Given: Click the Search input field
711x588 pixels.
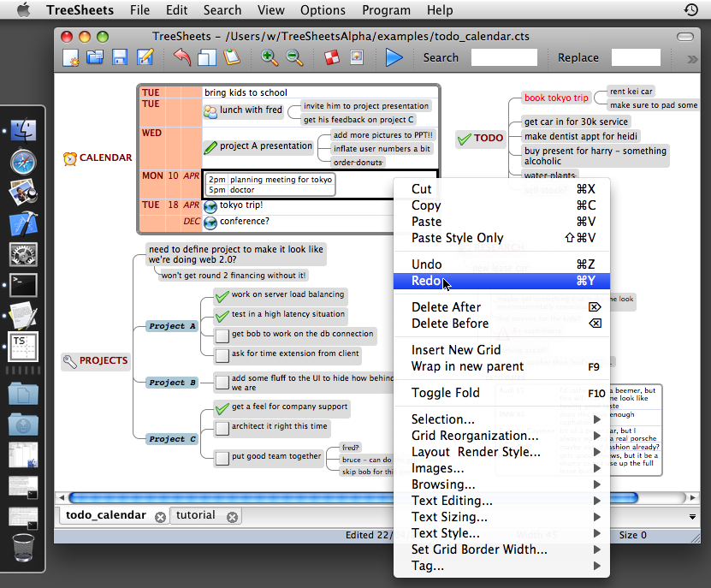Looking at the screenshot, I should (504, 58).
